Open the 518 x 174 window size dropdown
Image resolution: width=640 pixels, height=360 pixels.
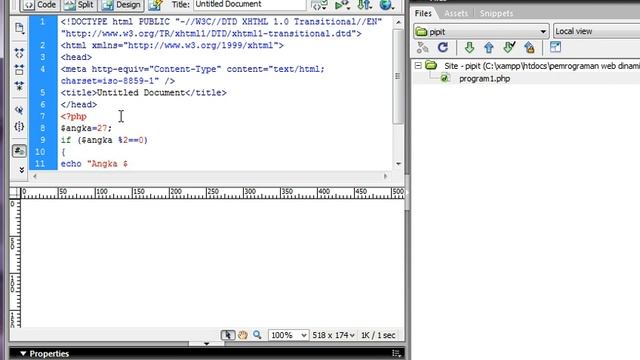[333, 335]
